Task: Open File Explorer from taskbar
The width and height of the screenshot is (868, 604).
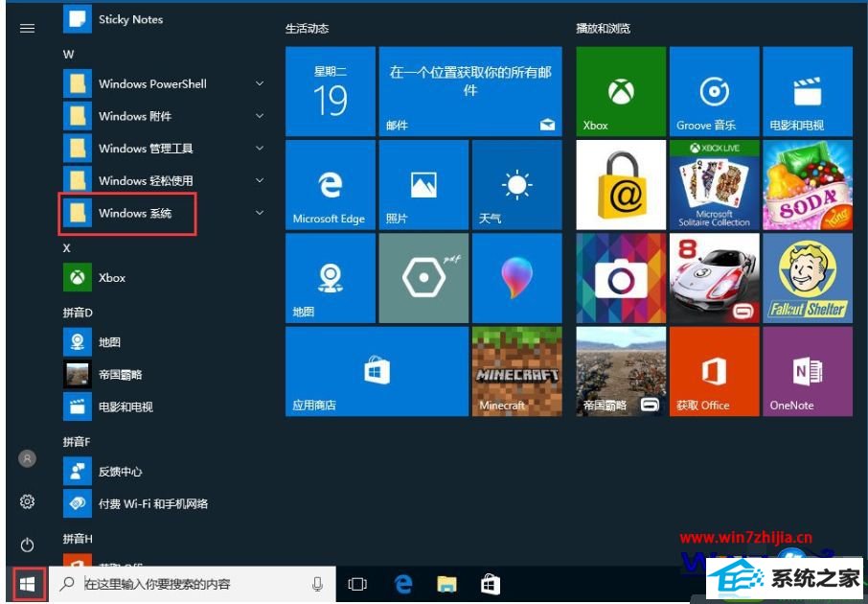Action: click(446, 584)
